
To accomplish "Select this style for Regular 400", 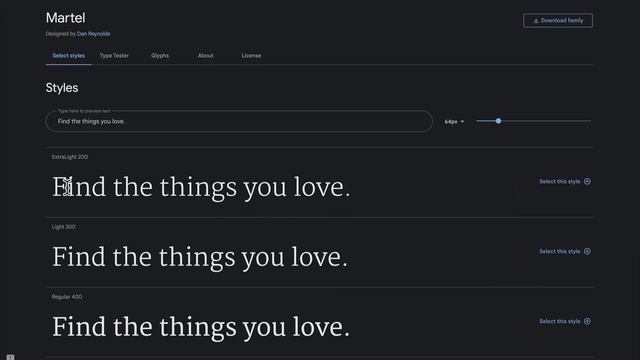I will 565,321.
